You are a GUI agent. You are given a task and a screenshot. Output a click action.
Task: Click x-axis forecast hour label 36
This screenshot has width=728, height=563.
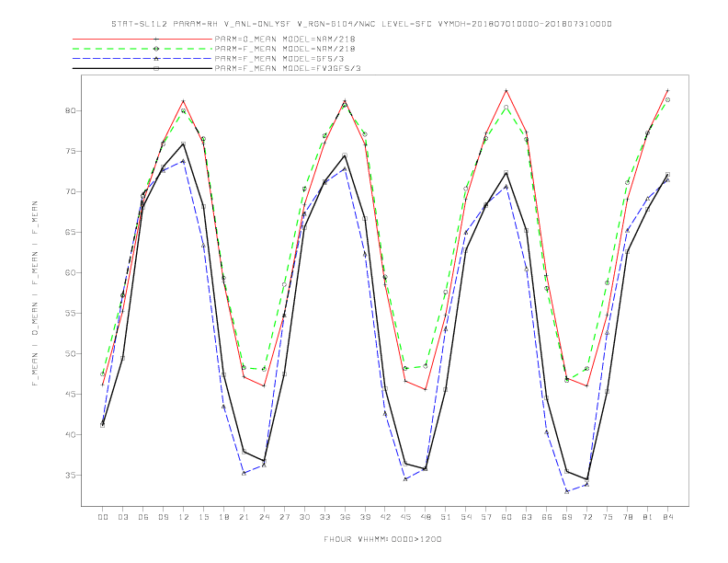(x=345, y=517)
